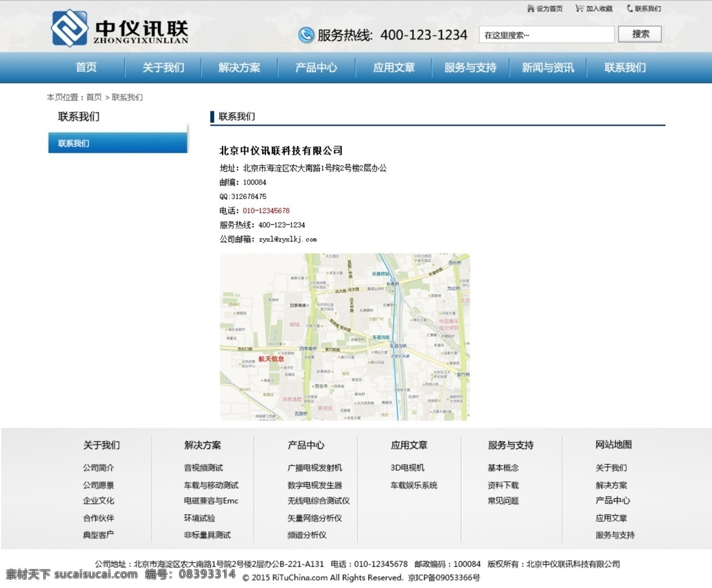Screen dimensions: 712x588
Task: Click 首页 in the breadcrumb
Action: pos(94,97)
